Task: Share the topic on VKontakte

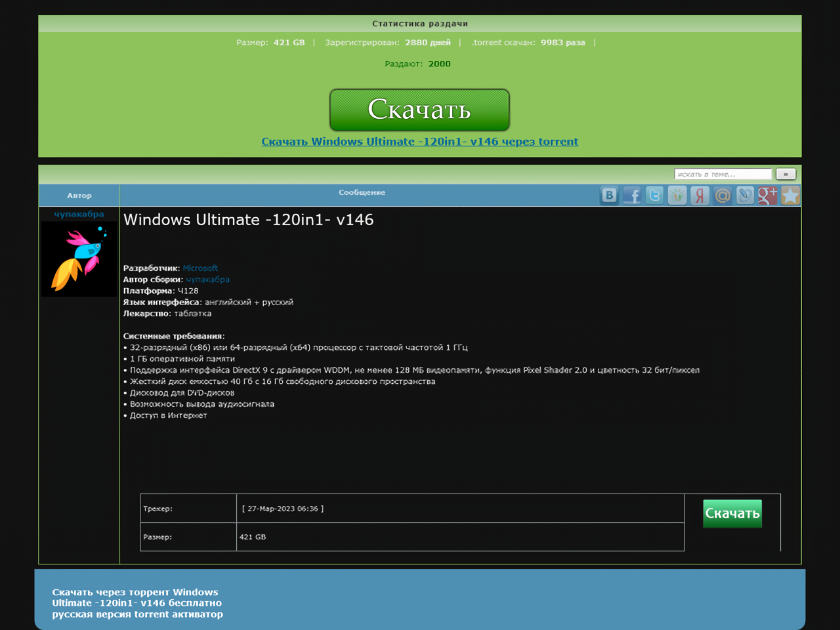Action: (x=610, y=195)
